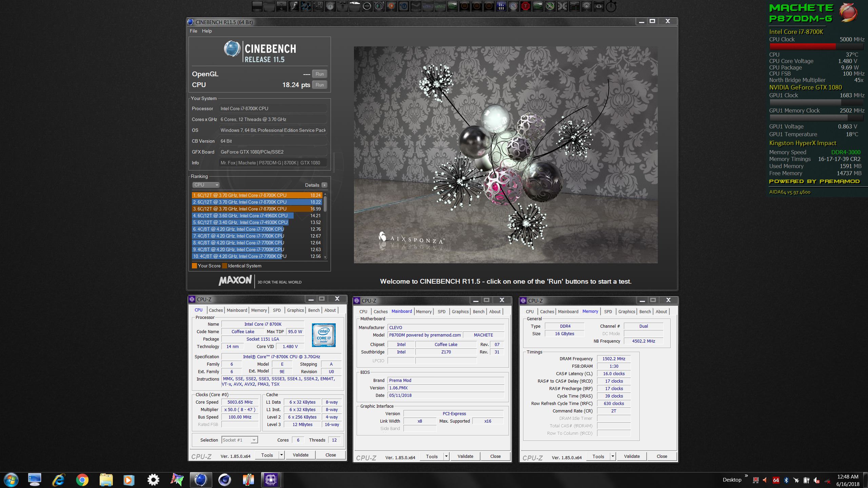868x488 pixels.
Task: Click the AIDA64 red 64 tray icon
Action: (776, 480)
